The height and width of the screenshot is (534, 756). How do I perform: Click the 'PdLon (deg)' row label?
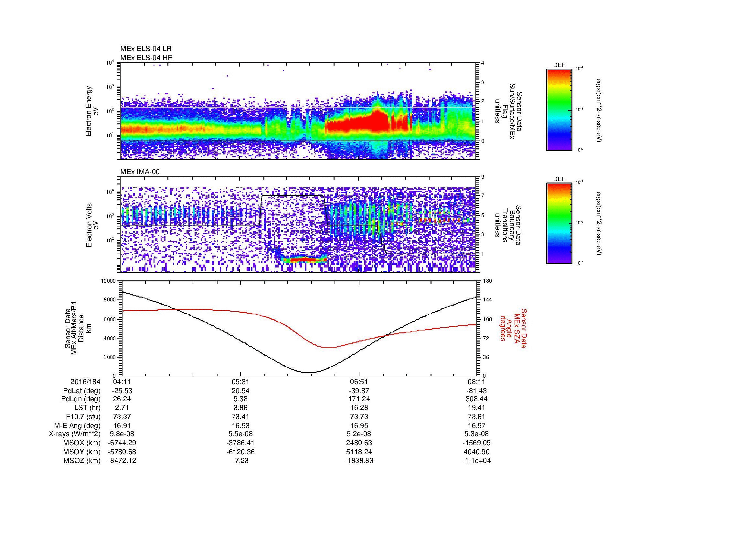click(81, 399)
